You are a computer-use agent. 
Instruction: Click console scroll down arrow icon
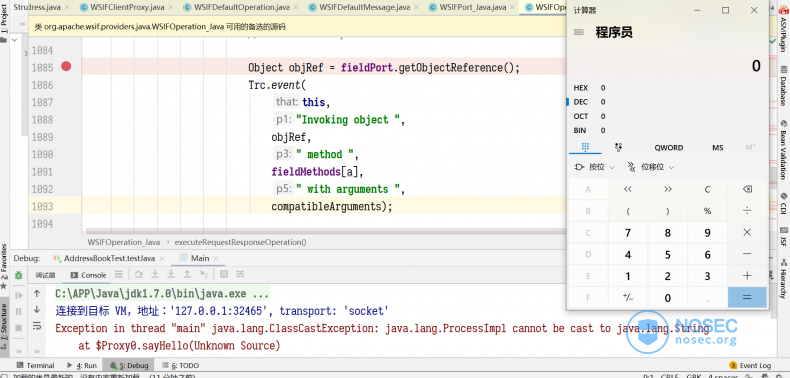click(37, 310)
